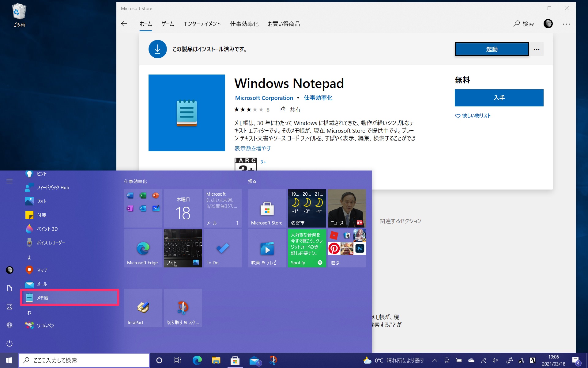This screenshot has width=588, height=368.
Task: Switch to お買い得商品 tab
Action: click(284, 24)
